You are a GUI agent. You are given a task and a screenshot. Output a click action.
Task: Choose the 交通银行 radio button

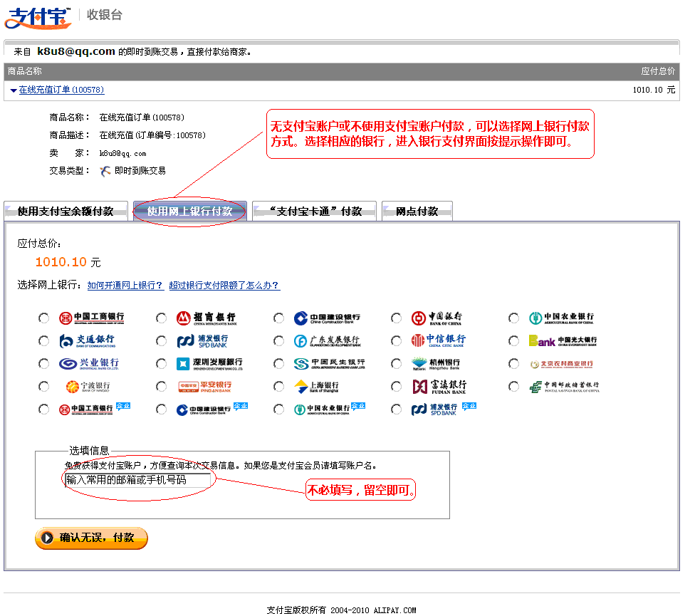[43, 341]
